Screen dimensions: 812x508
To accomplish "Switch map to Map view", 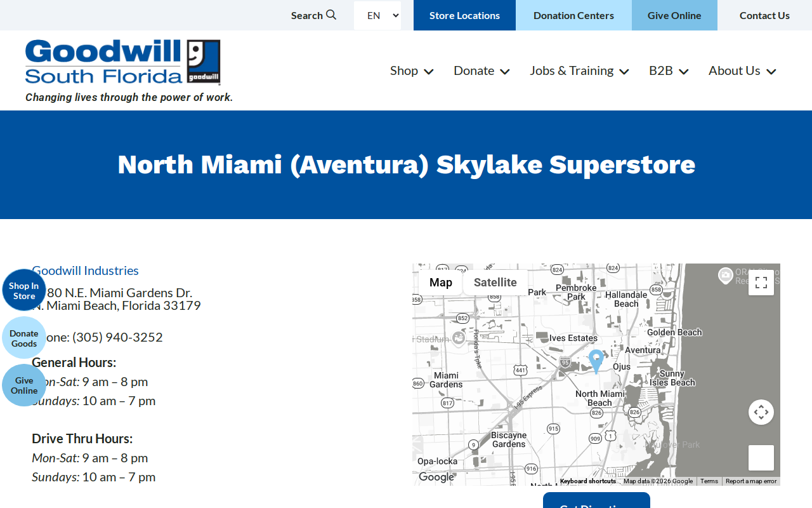I will pos(441,283).
